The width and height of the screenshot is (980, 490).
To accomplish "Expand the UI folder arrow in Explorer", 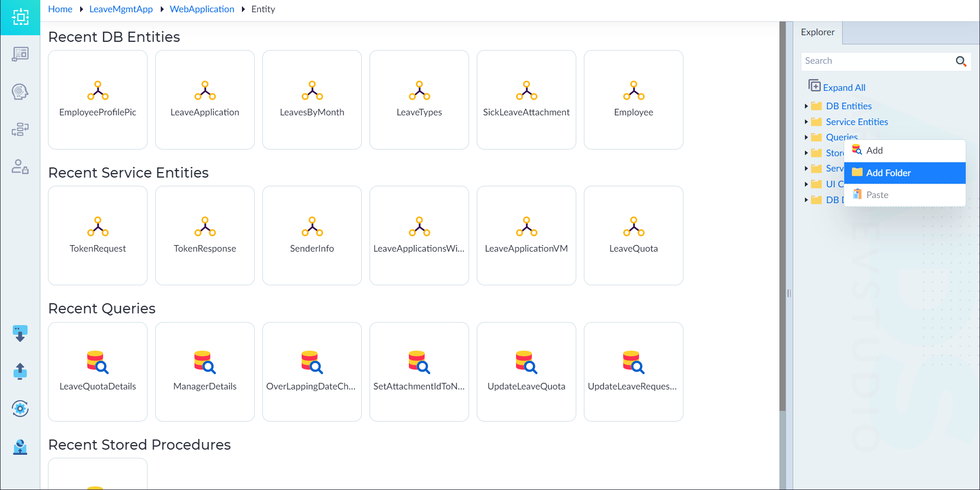I will coord(806,184).
